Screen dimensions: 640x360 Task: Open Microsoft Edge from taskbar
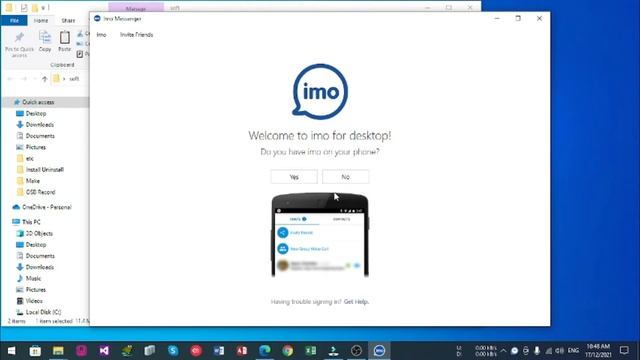(x=264, y=351)
